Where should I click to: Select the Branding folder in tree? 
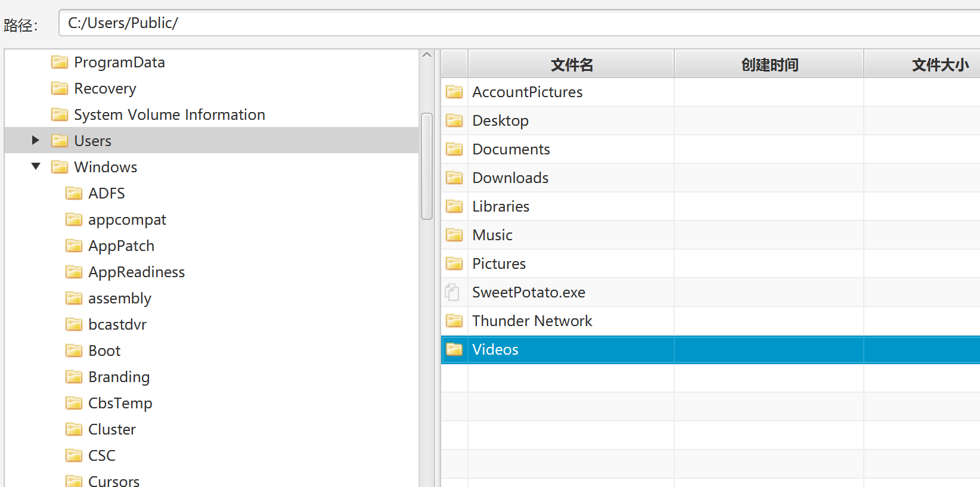tap(119, 377)
